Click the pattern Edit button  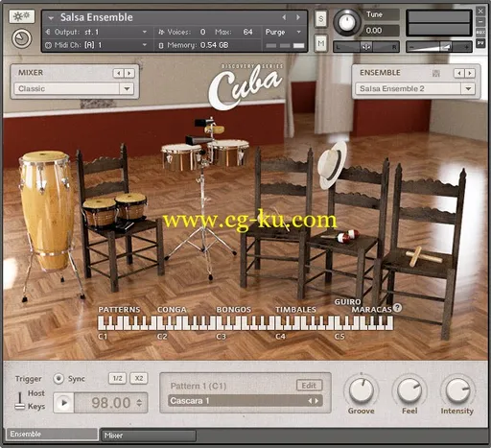309,386
